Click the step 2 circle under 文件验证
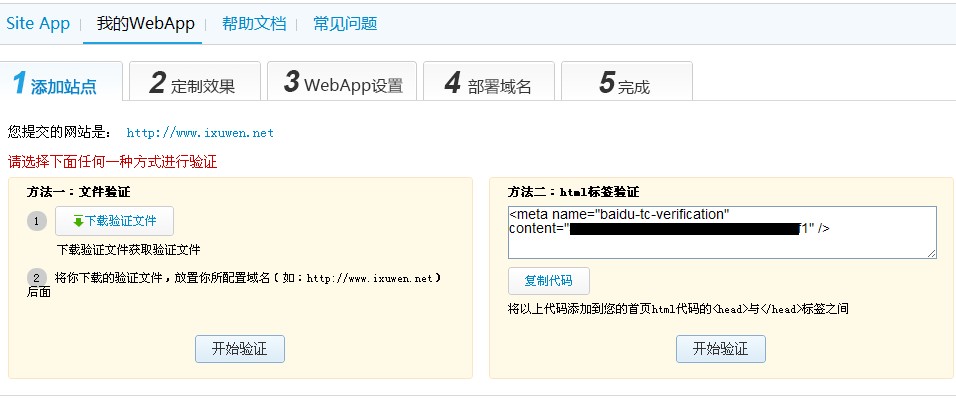 click(37, 277)
